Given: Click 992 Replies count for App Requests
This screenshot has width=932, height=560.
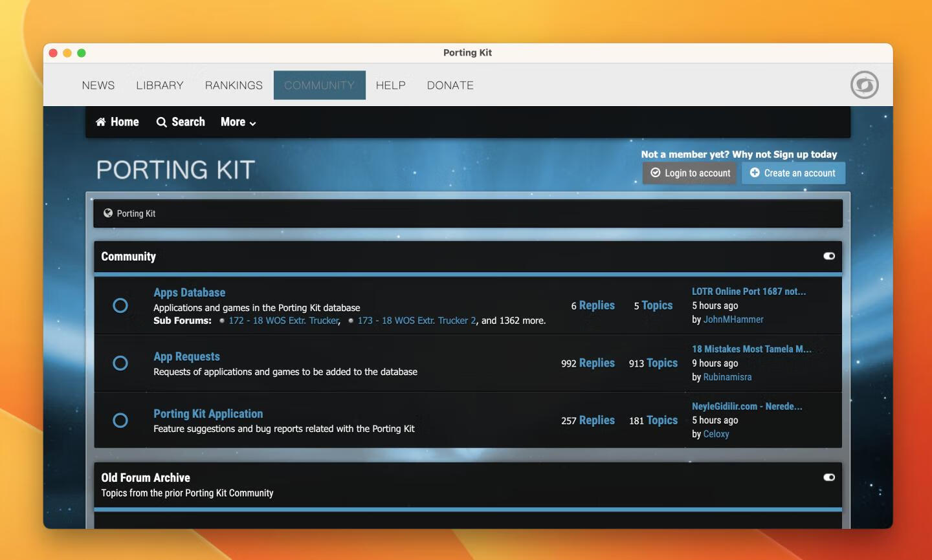Looking at the screenshot, I should (588, 363).
